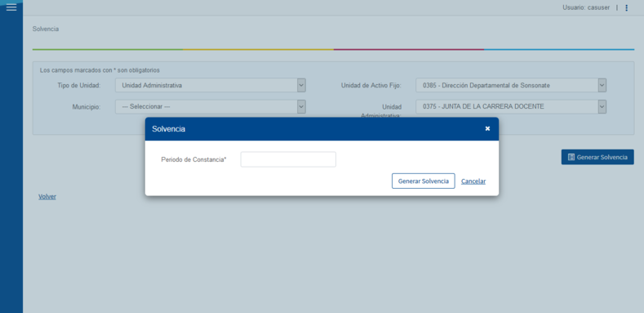Expand the Tipo de Unidad dropdown arrow
644x313 pixels.
click(301, 85)
